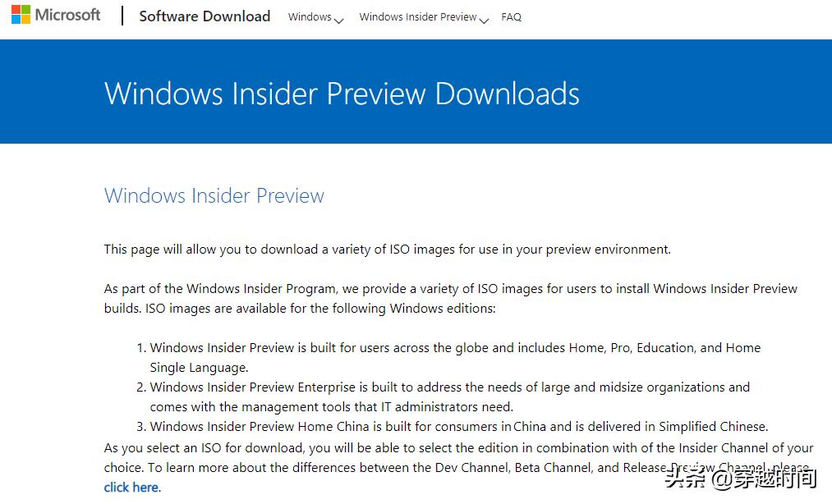Click the Windows Insider Preview Downloads banner title

coord(341,94)
